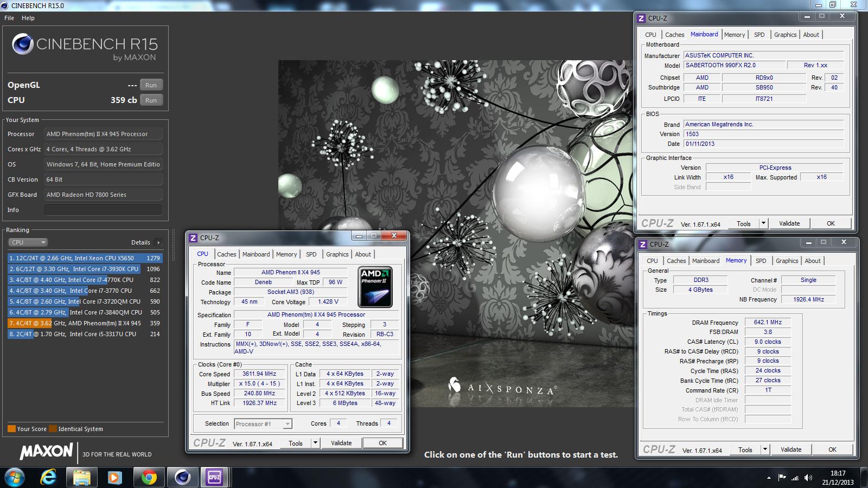Open the ranking CPU dropdown
Image resolution: width=868 pixels, height=488 pixels.
point(28,242)
